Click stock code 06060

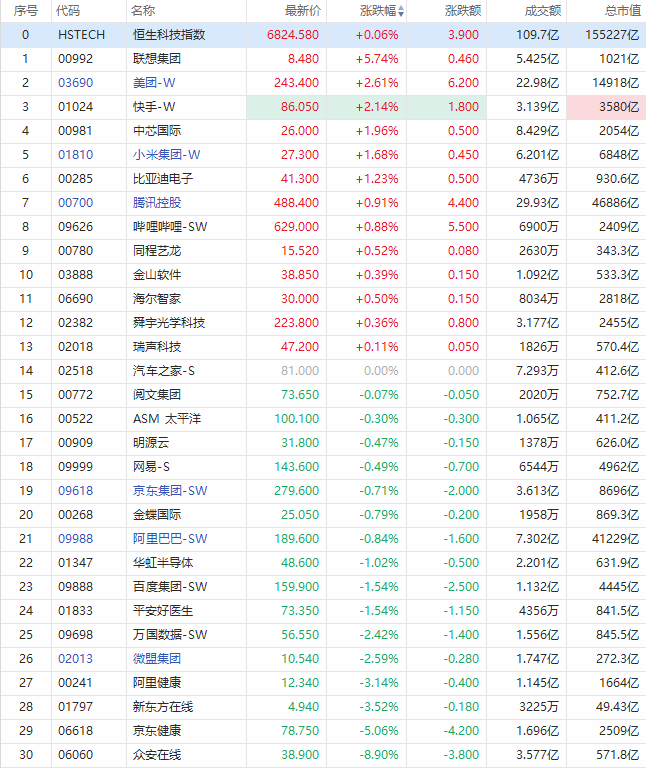(75, 755)
